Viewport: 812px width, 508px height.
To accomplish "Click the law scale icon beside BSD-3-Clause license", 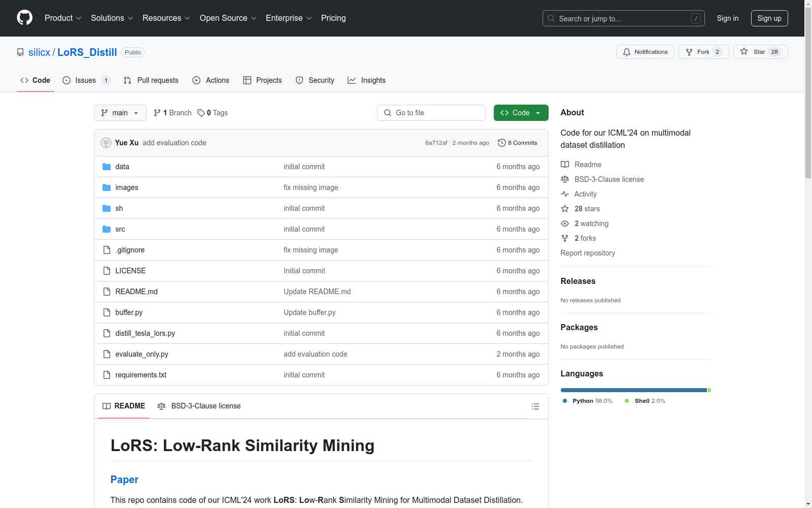I will tap(565, 179).
